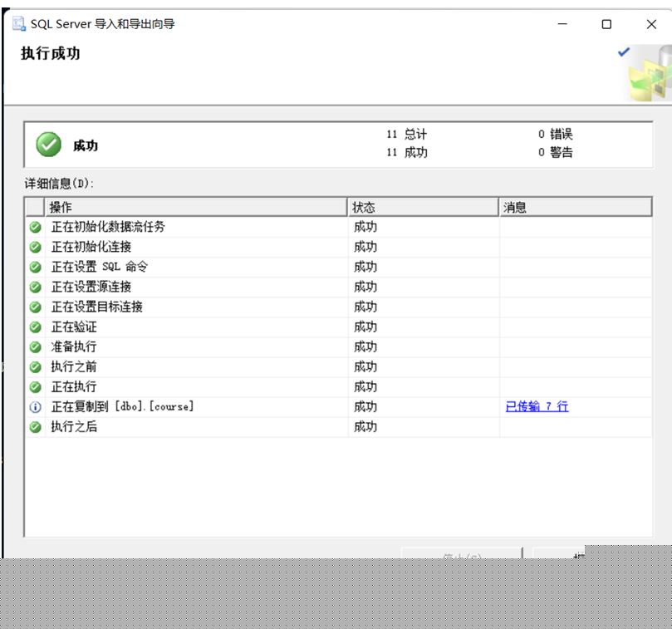This screenshot has height=629, width=672.
Task: Click the blank header cell left of 操作
Action: tap(35, 207)
